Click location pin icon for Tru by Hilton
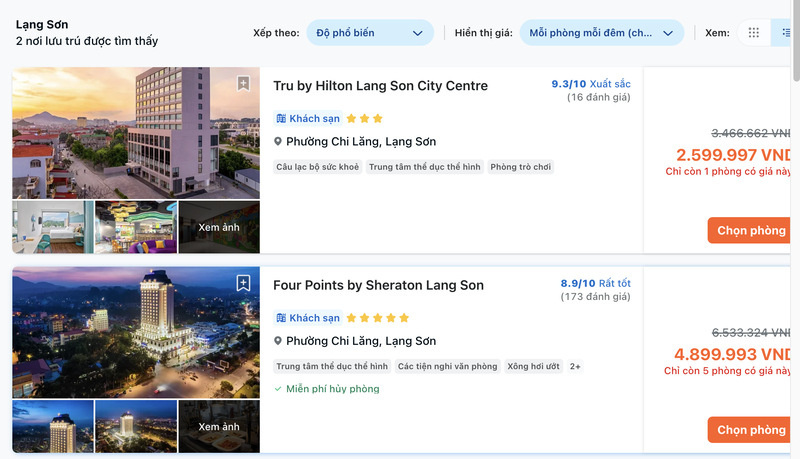 [279, 142]
